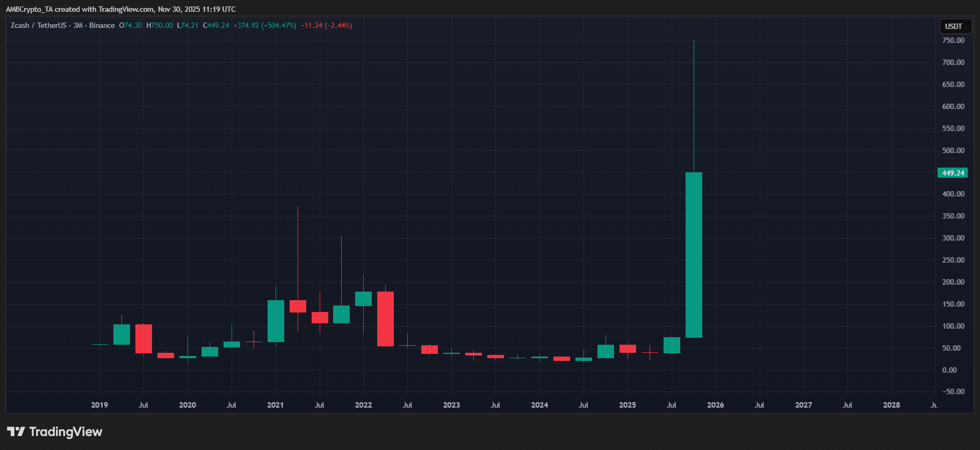Image resolution: width=980 pixels, height=450 pixels.
Task: Click the 2024 time axis label
Action: click(539, 405)
